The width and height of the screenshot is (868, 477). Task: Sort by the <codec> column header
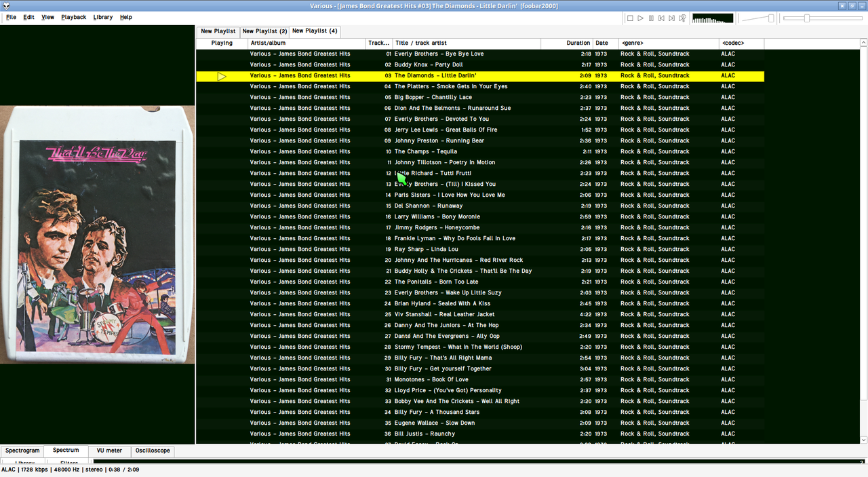pos(741,43)
